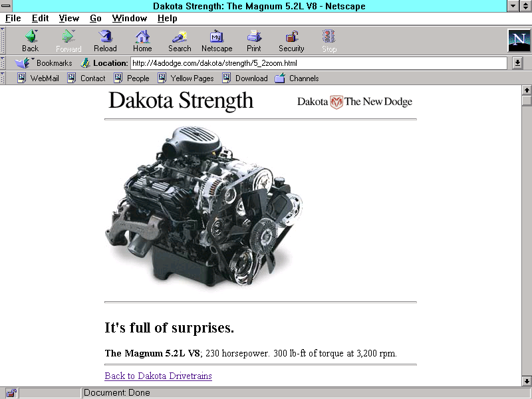
Task: Click the URL location text field
Action: click(x=318, y=63)
